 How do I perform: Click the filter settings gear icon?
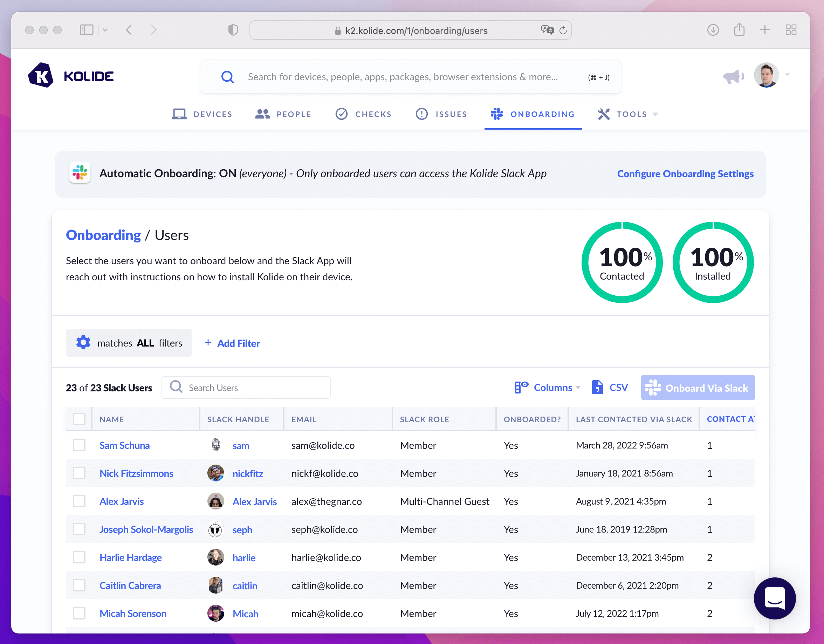[83, 343]
